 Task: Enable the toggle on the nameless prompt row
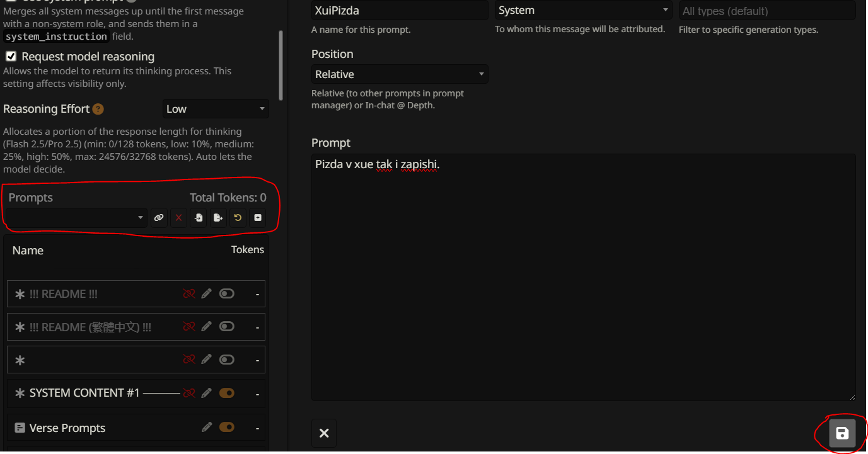pyautogui.click(x=226, y=360)
